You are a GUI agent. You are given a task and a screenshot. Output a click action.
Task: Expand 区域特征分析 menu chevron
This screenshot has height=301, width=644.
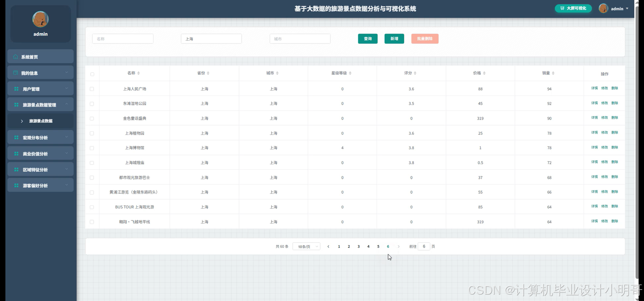click(66, 169)
